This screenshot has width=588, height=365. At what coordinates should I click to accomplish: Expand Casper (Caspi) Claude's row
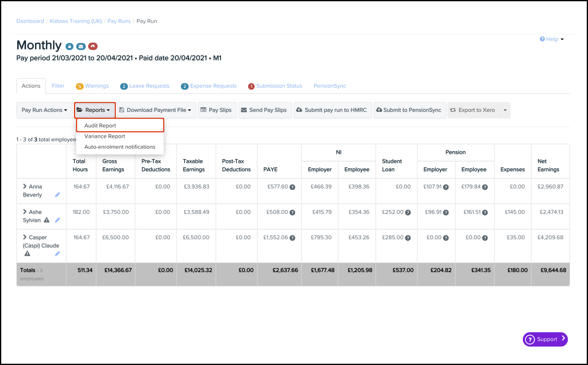click(25, 237)
